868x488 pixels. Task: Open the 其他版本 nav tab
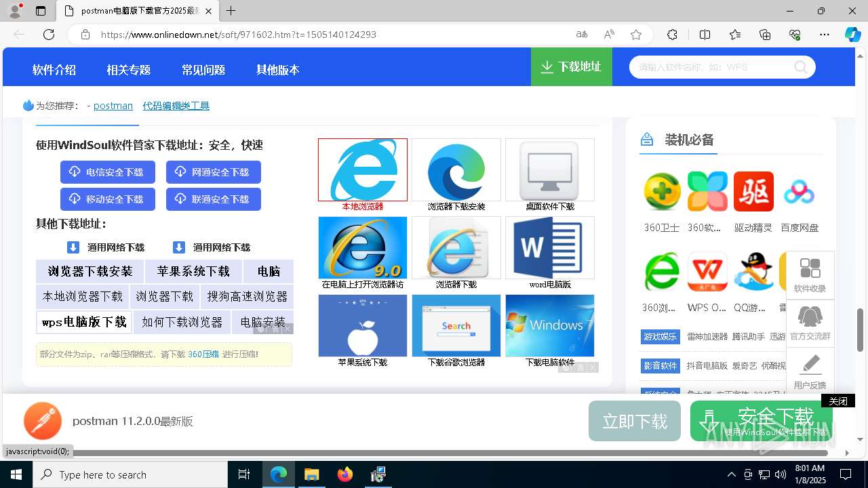[278, 70]
